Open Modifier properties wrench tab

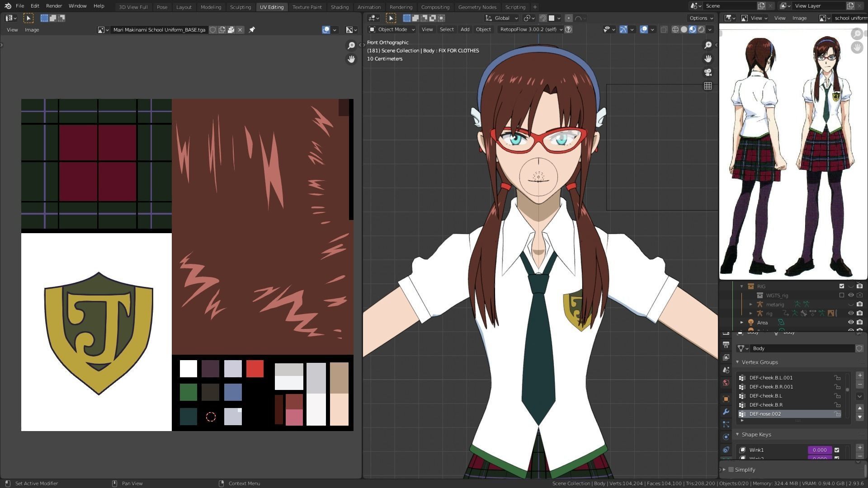726,412
